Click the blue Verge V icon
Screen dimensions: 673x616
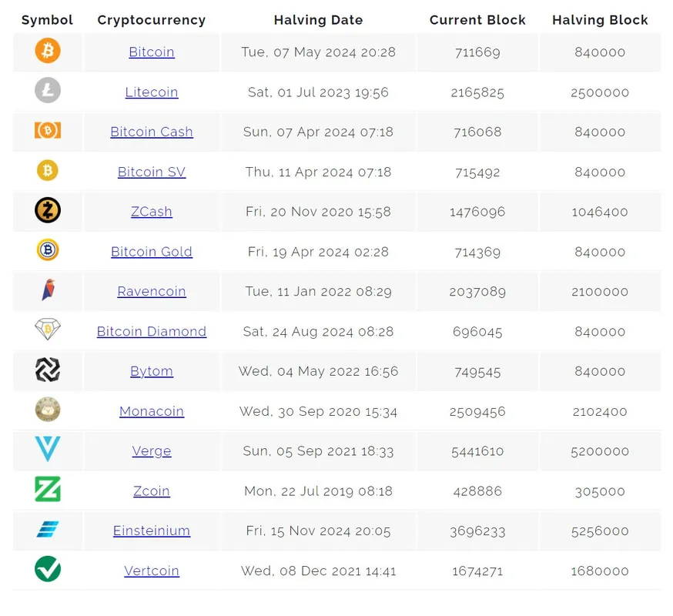point(48,449)
